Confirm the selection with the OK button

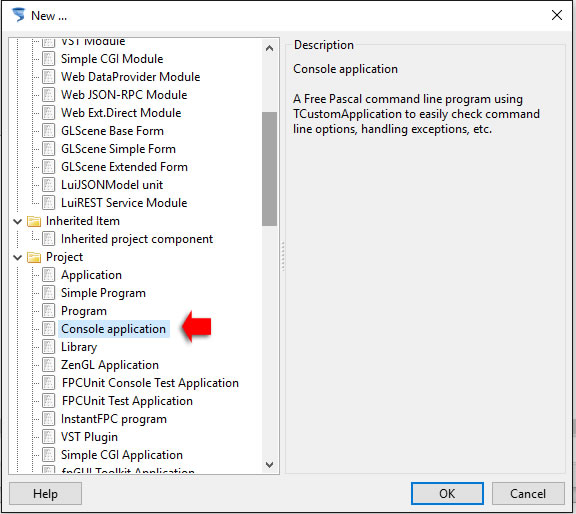447,493
